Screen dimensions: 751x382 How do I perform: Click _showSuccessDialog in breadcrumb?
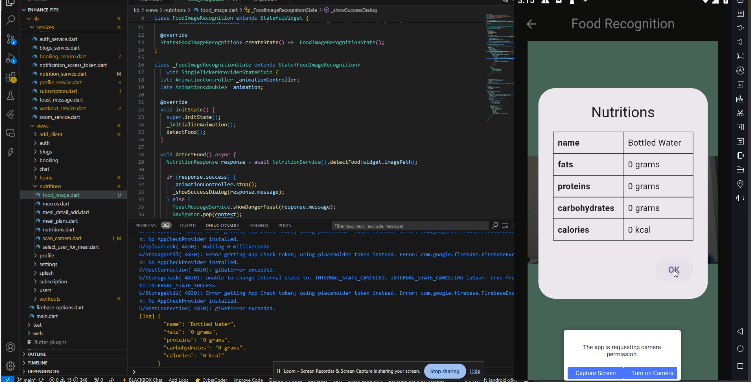pos(353,10)
